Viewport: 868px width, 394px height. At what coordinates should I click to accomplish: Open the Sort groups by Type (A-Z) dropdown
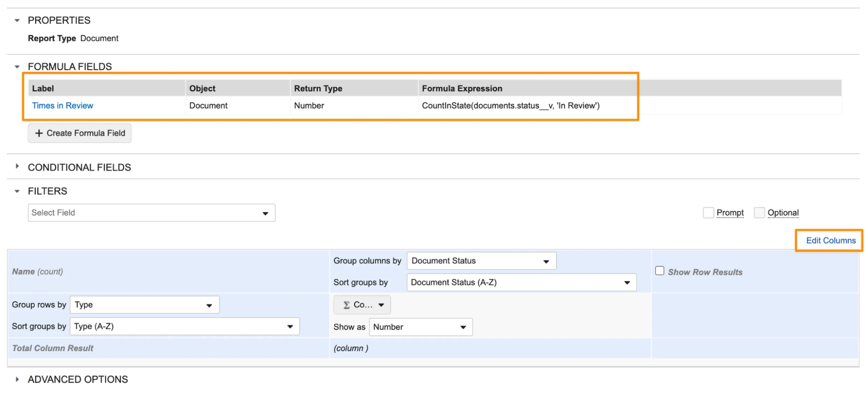click(184, 326)
